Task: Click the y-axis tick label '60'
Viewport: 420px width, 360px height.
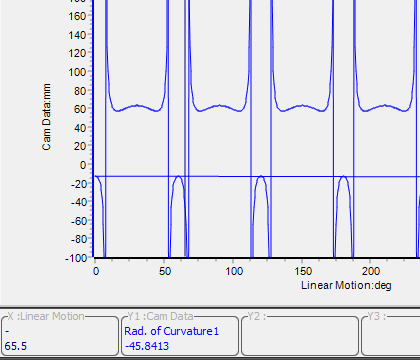Action: click(x=80, y=109)
